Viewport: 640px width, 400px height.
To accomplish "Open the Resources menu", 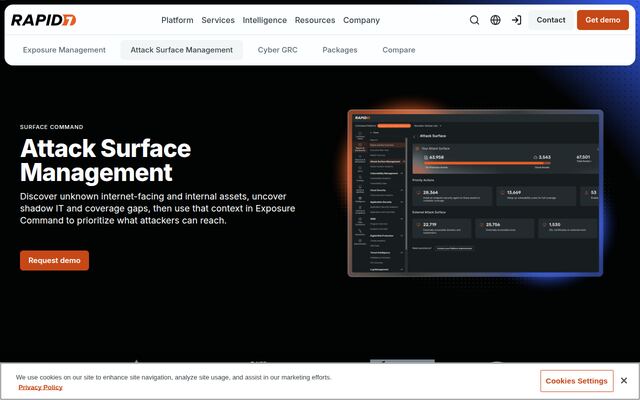I will tap(315, 20).
